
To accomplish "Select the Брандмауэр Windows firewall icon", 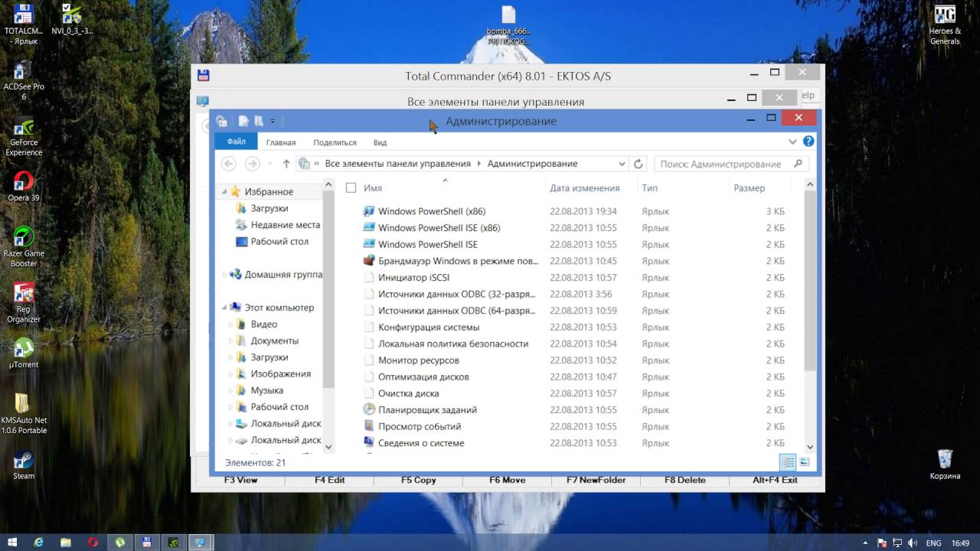I will tap(369, 261).
